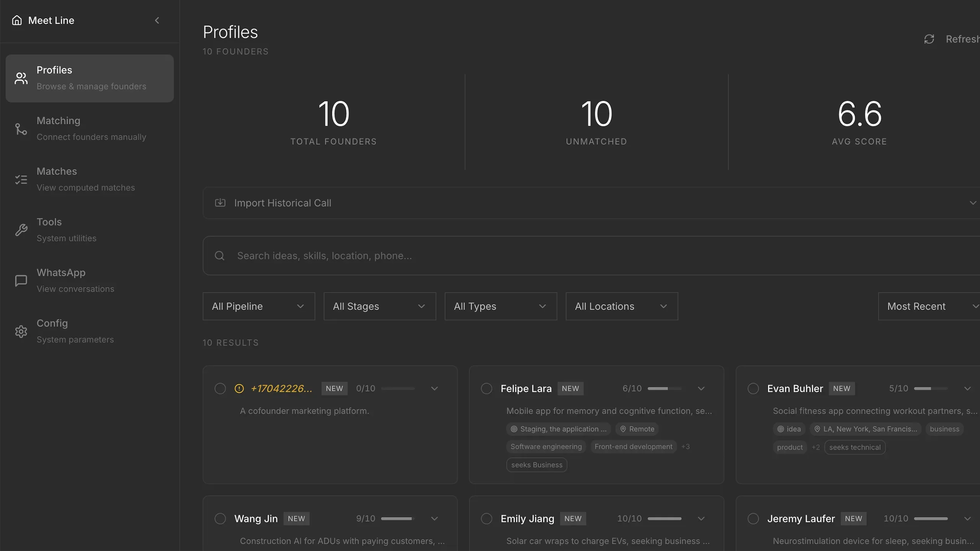980x551 pixels.
Task: Open the Matching sidebar section
Action: pyautogui.click(x=90, y=129)
